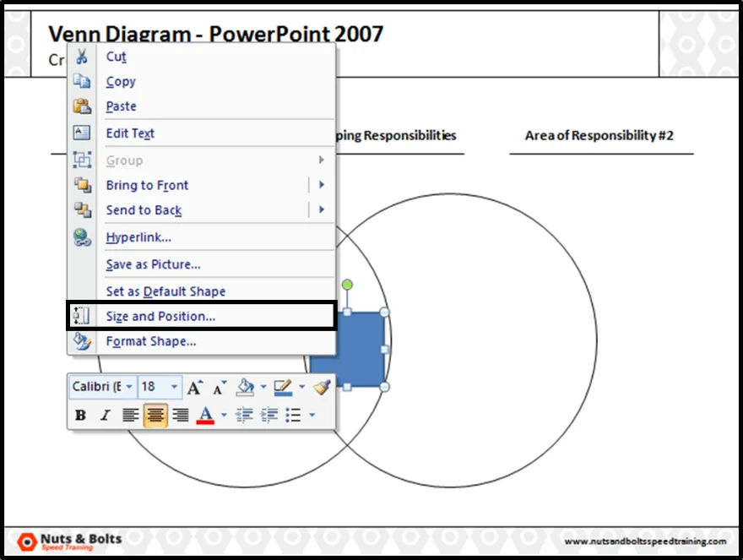
Task: Choose Save as Picture... entry
Action: [202, 264]
